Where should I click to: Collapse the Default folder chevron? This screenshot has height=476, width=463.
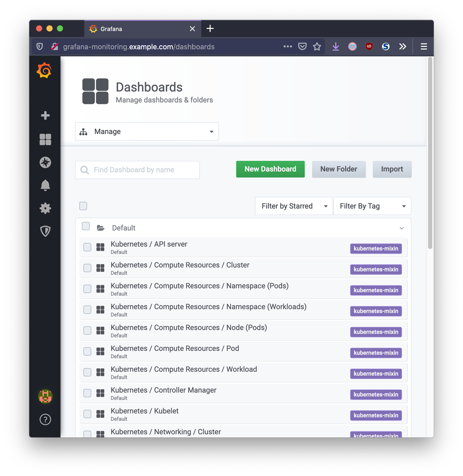401,228
